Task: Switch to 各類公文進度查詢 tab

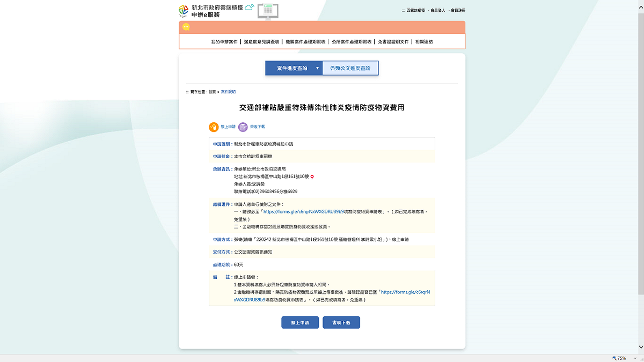Action: click(x=350, y=68)
